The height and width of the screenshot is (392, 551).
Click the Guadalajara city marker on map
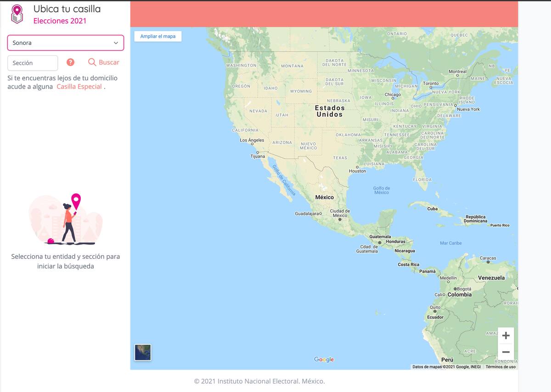pyautogui.click(x=321, y=214)
